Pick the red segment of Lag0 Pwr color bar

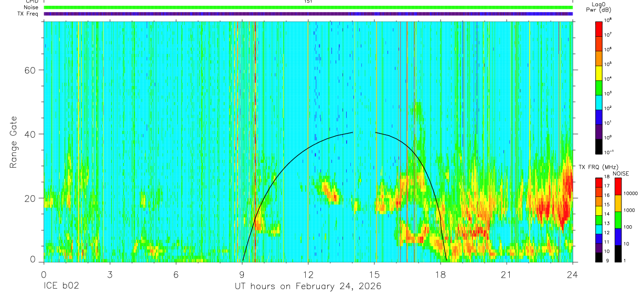pyautogui.click(x=599, y=29)
